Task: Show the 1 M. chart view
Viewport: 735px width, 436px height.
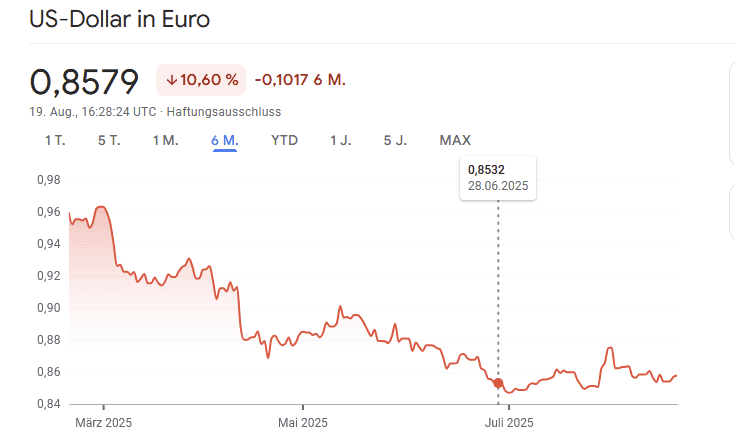Action: pyautogui.click(x=165, y=140)
